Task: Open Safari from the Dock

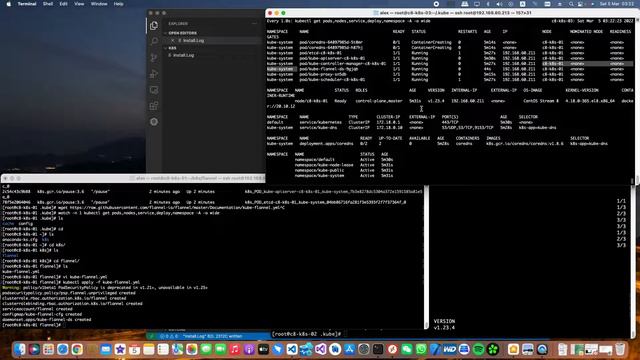Action: (x=62, y=349)
